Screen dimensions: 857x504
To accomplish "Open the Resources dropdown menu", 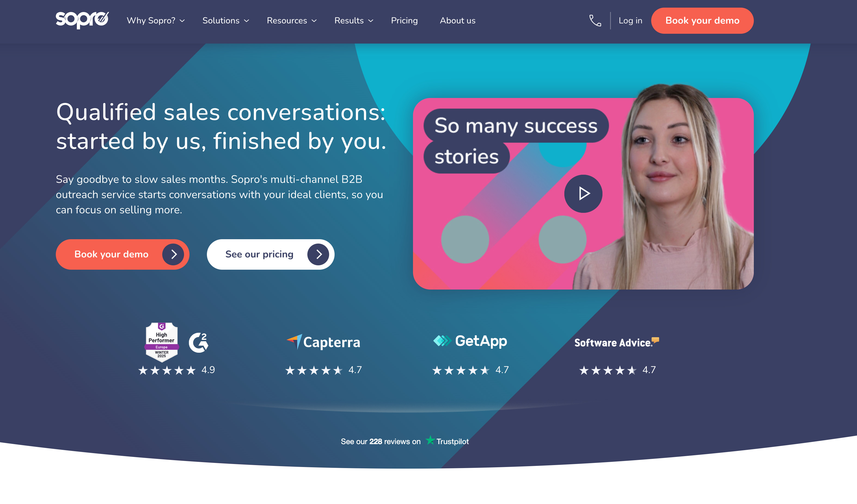I will 292,21.
